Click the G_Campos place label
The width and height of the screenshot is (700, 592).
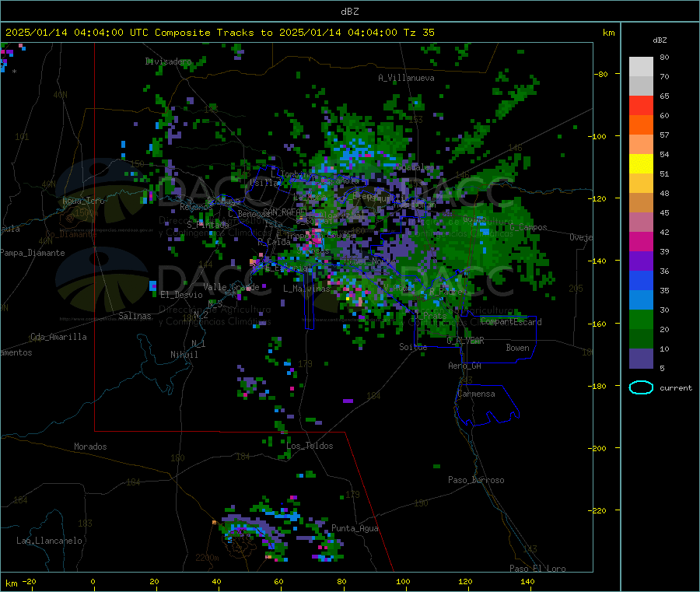tap(528, 227)
